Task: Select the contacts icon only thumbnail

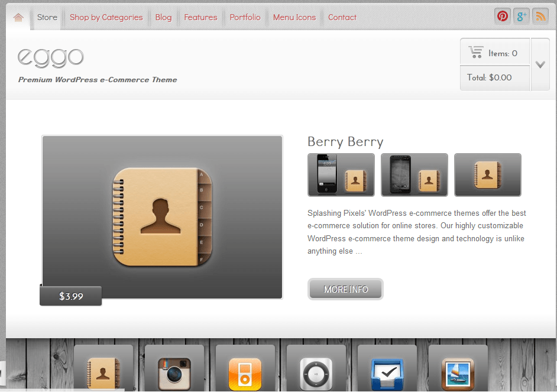Action: click(488, 174)
